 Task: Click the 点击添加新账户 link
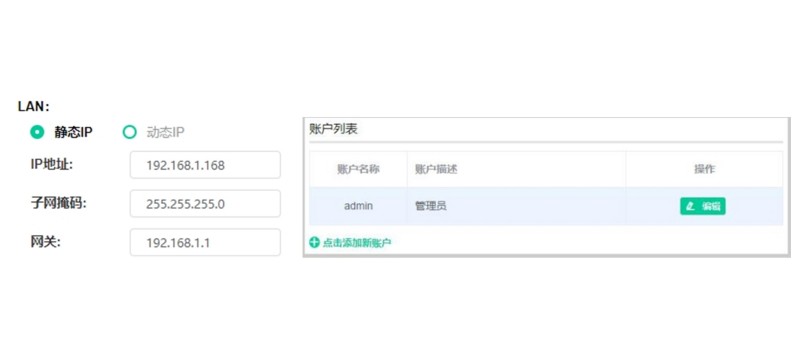click(357, 243)
